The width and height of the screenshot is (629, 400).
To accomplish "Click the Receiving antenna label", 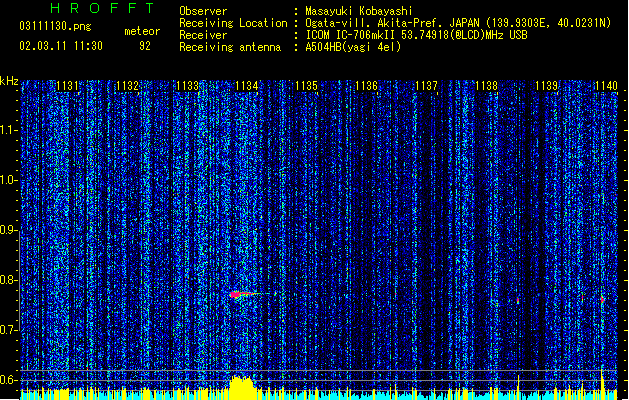I will pos(230,47).
